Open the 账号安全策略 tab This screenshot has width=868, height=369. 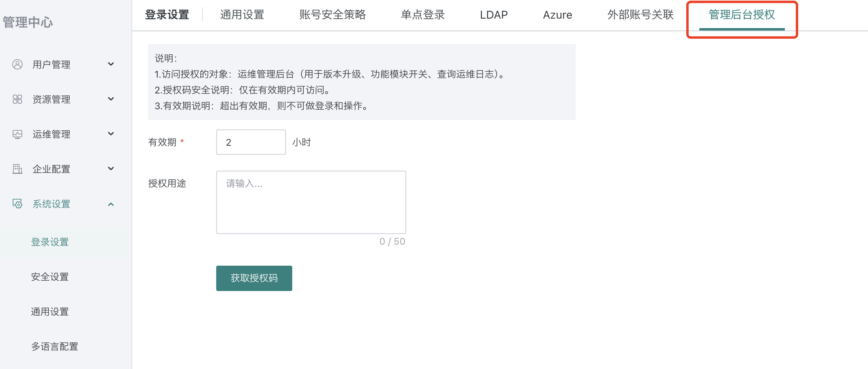point(333,14)
